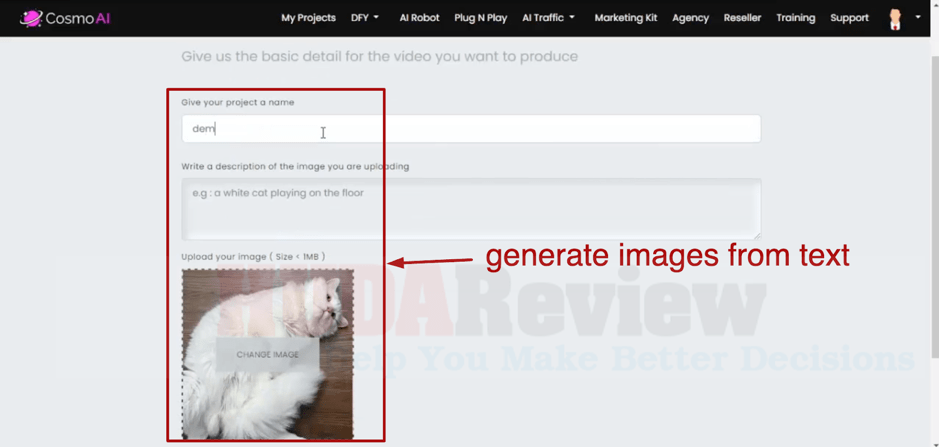The image size is (939, 447).
Task: Click the CosmoAI planet logo
Action: click(31, 18)
